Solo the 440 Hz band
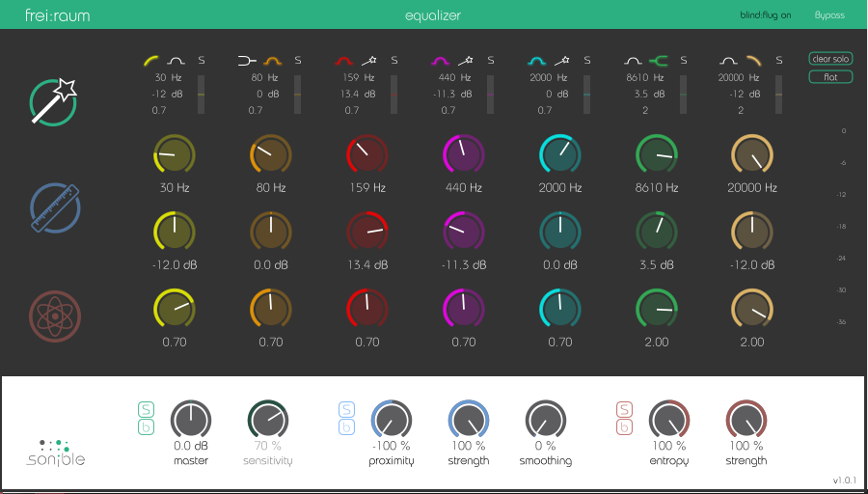The width and height of the screenshot is (868, 494). click(x=491, y=60)
